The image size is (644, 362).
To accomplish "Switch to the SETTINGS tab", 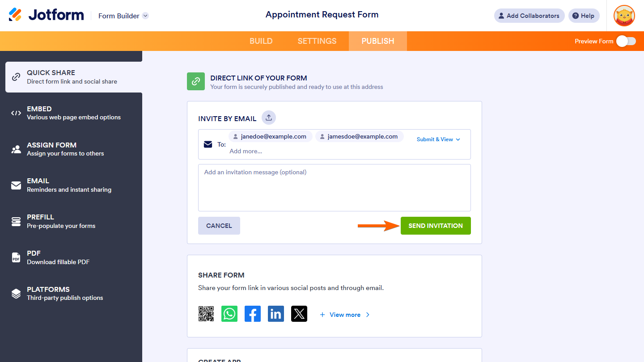I will point(317,41).
